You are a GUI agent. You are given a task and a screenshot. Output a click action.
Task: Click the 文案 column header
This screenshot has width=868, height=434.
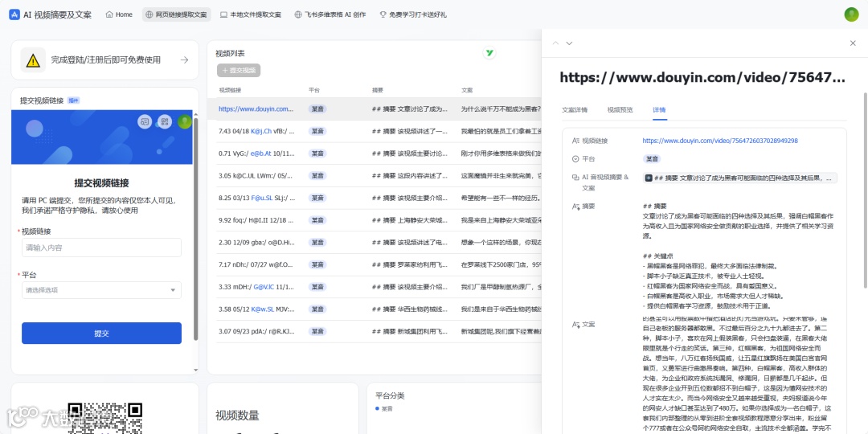[467, 90]
